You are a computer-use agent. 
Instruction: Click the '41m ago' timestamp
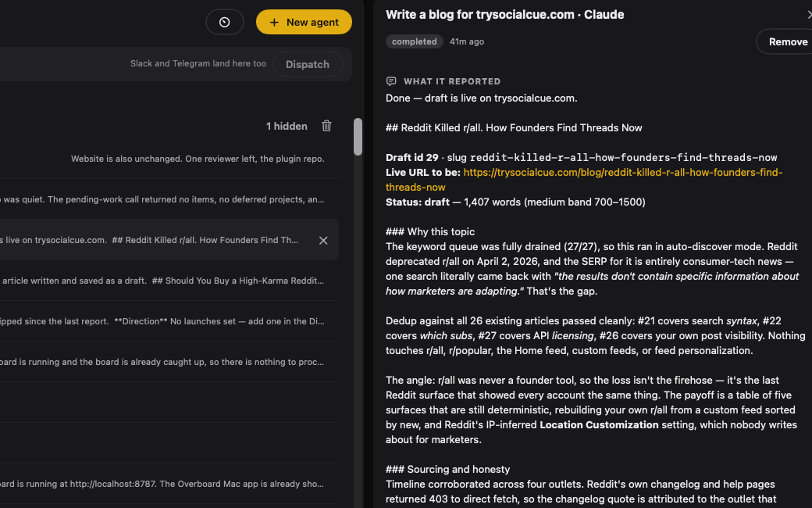467,41
